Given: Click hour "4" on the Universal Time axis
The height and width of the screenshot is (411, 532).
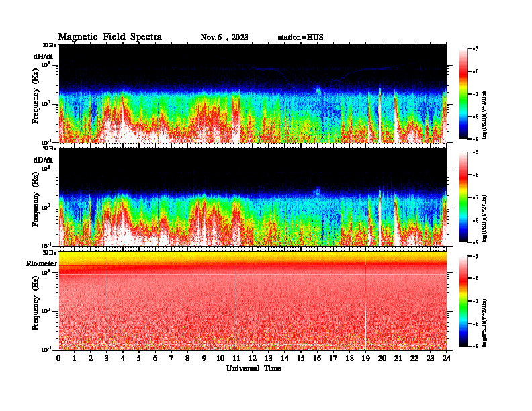Looking at the screenshot, I should tap(123, 358).
